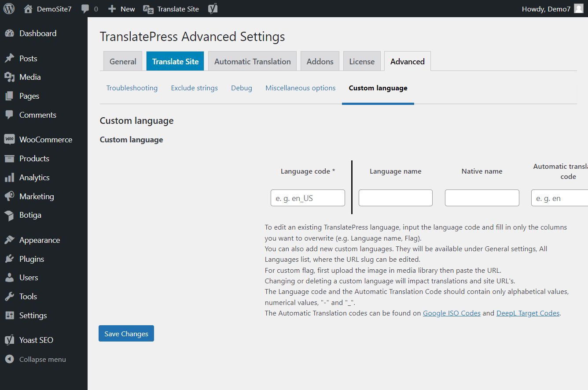This screenshot has width=588, height=390.
Task: Click the plus icon beside New
Action: pyautogui.click(x=112, y=9)
